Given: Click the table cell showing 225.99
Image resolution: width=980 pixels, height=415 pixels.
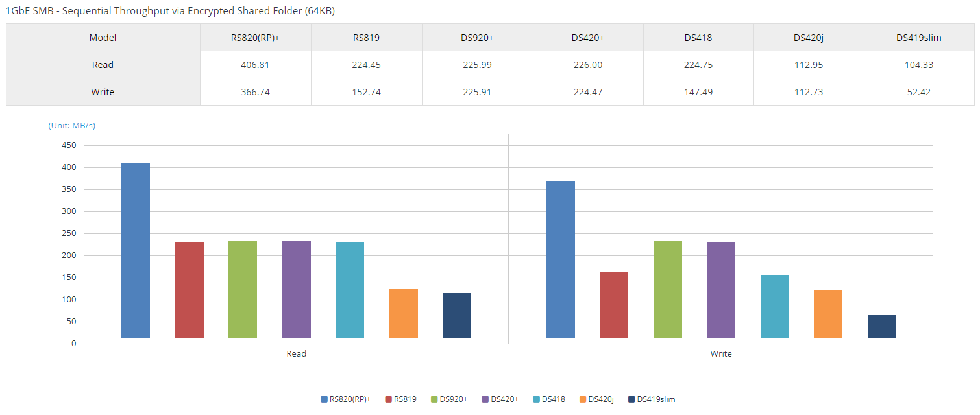Looking at the screenshot, I should 478,65.
